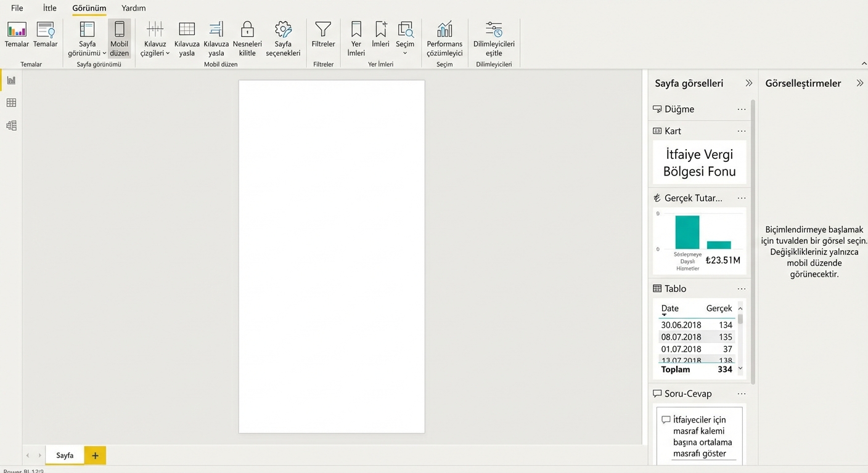This screenshot has height=473, width=868.
Task: Add a new page with the plus button
Action: coord(94,455)
